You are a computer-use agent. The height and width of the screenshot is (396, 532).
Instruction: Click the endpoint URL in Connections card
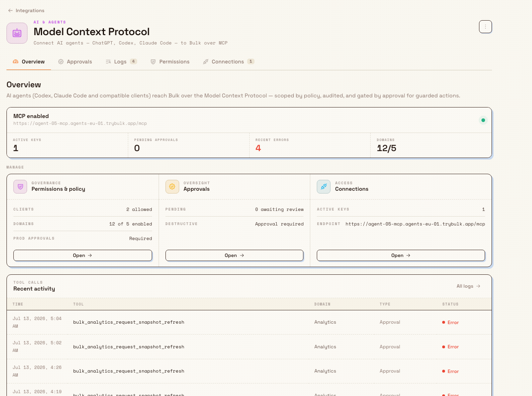point(415,224)
